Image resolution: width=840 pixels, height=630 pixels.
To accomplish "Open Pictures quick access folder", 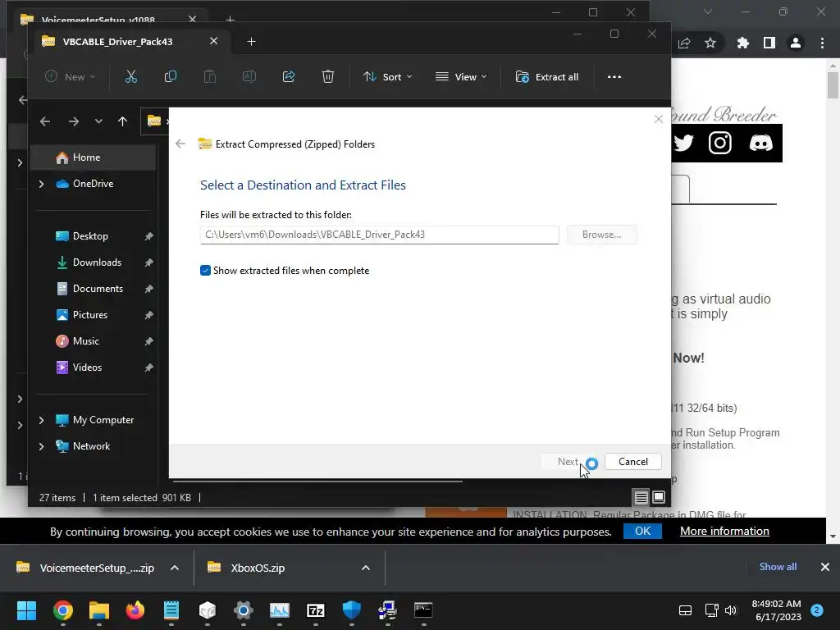I will (x=90, y=314).
